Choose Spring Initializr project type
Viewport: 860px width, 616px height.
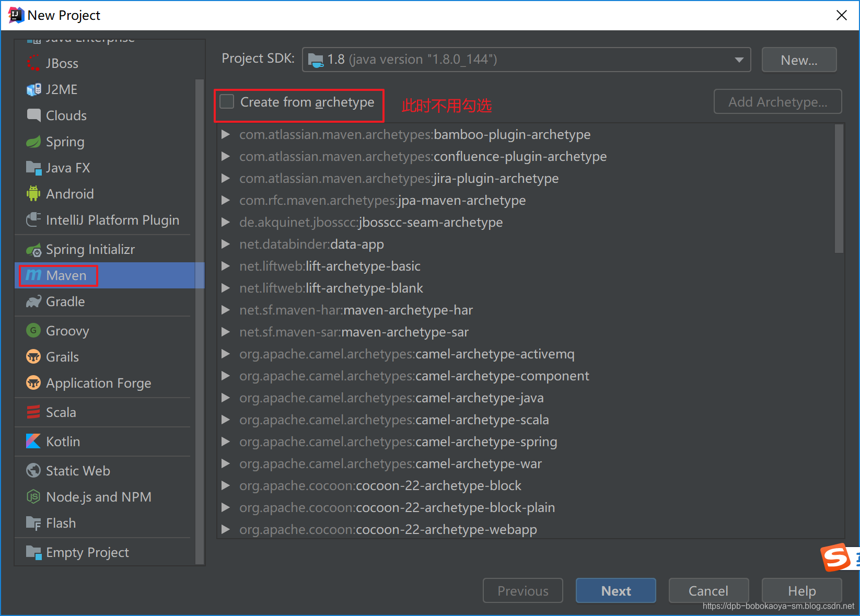pos(104,249)
